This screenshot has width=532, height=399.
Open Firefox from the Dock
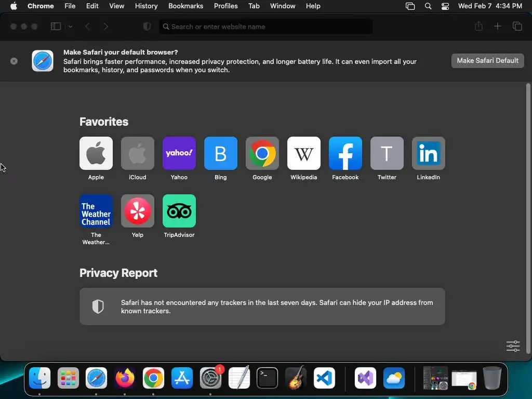[x=125, y=378]
